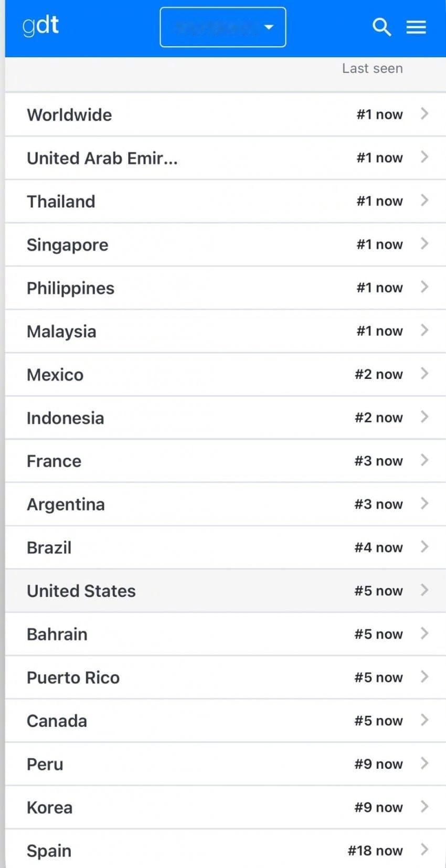Viewport: 446px width, 868px height.
Task: Click the chevron next to Korea
Action: tap(424, 806)
